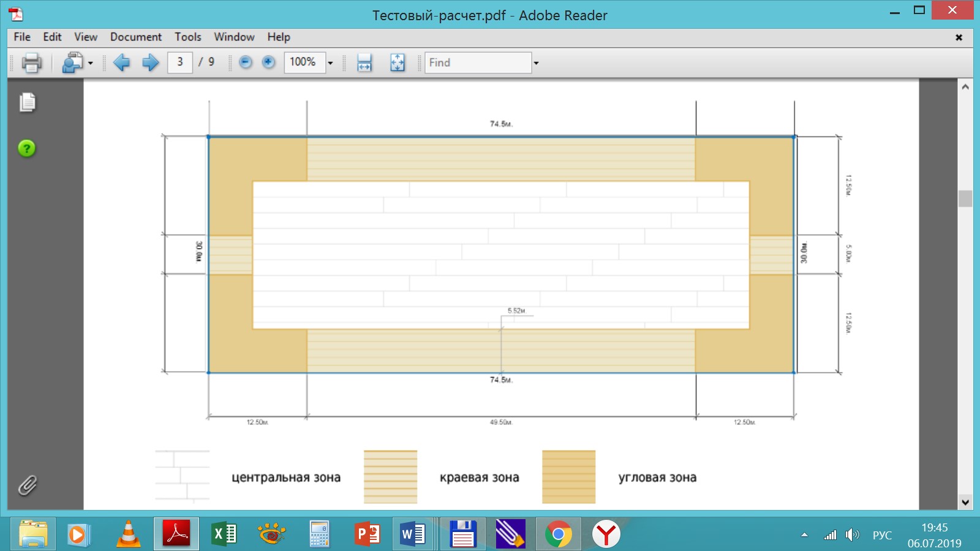Viewport: 980px width, 551px height.
Task: Click the zoom out minus button
Action: (246, 62)
